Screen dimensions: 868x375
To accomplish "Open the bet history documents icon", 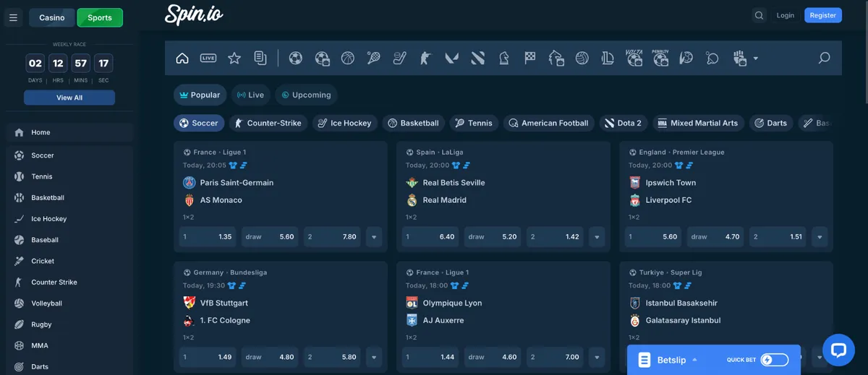I will point(260,58).
